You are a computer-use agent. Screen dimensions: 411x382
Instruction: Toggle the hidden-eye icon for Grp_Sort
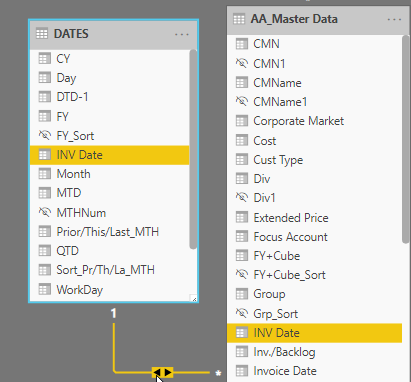242,313
